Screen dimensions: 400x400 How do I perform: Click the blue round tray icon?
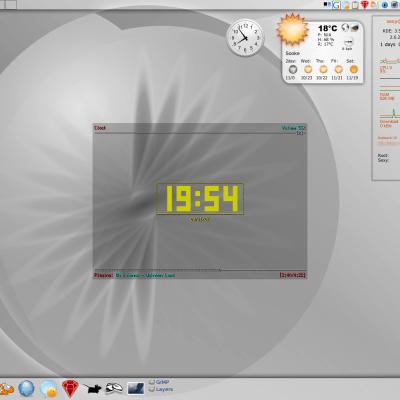385,5
